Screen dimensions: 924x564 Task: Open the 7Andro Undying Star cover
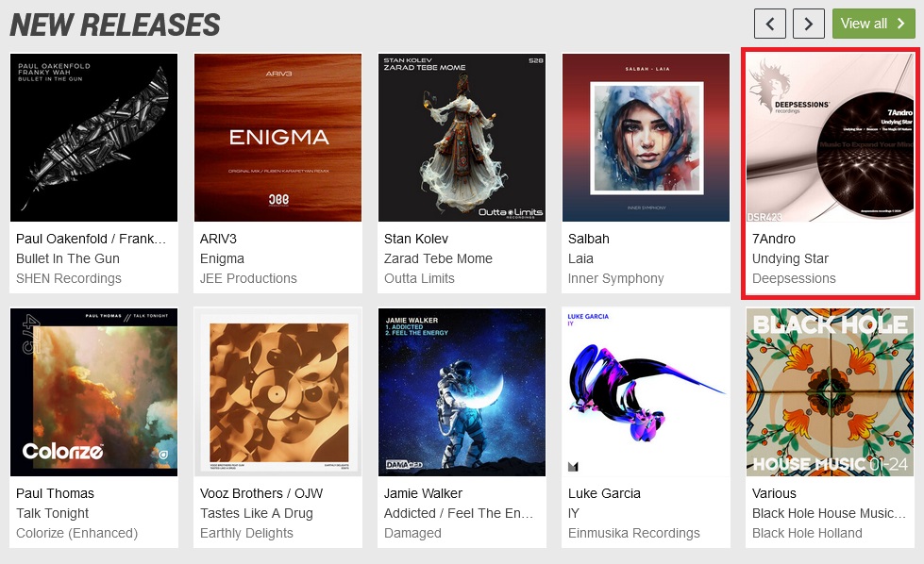pos(830,138)
